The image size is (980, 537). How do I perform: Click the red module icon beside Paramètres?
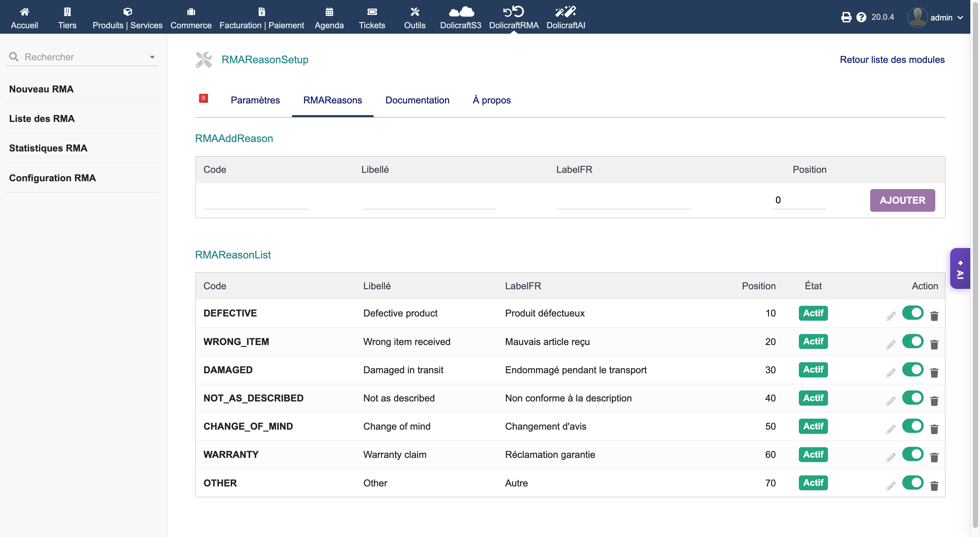(x=204, y=98)
